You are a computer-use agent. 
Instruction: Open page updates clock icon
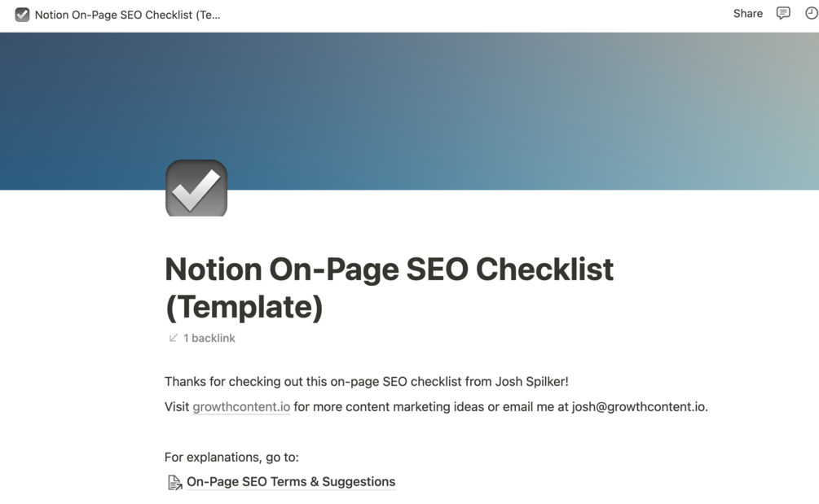point(811,13)
